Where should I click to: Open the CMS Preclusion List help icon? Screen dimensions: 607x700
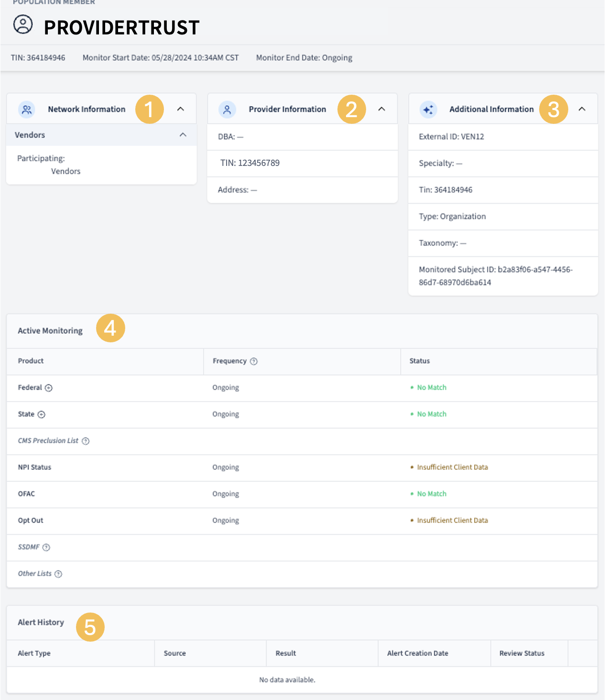point(86,441)
